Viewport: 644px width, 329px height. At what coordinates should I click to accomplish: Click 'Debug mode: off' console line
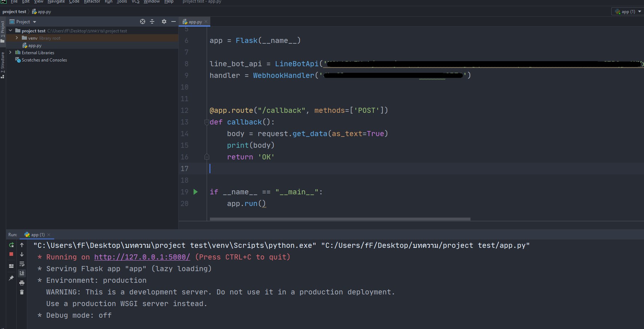tap(75, 315)
